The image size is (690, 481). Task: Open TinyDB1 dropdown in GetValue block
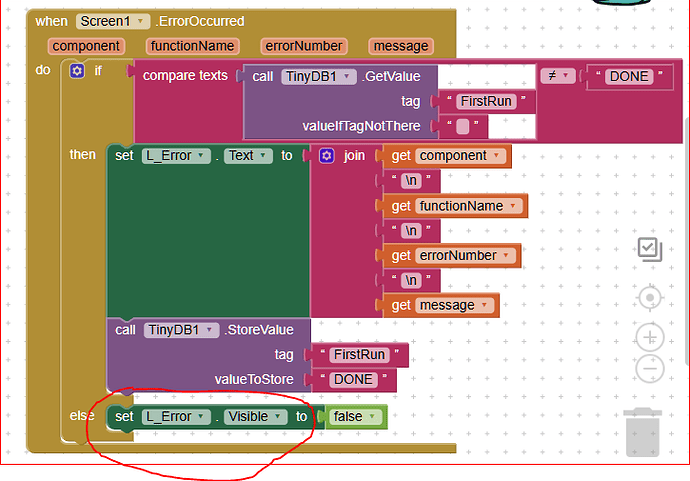[319, 77]
